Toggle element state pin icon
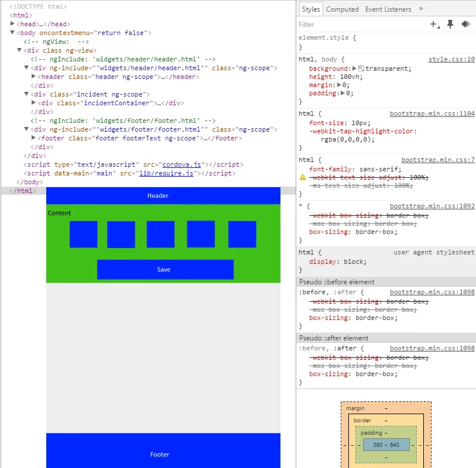Image resolution: width=476 pixels, height=468 pixels. (x=450, y=24)
